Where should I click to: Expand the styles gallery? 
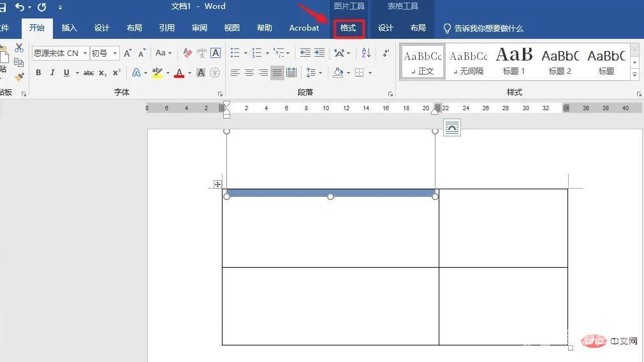point(634,75)
